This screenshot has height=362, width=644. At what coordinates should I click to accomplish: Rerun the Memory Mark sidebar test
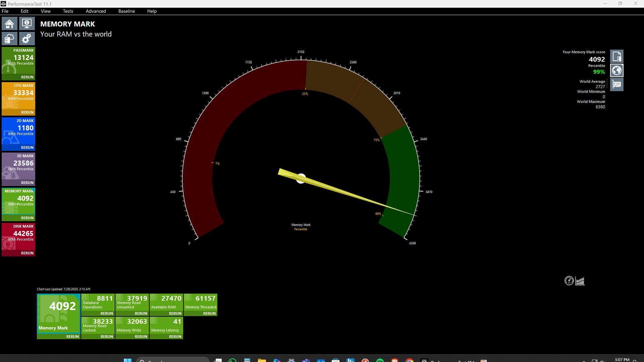(x=27, y=218)
